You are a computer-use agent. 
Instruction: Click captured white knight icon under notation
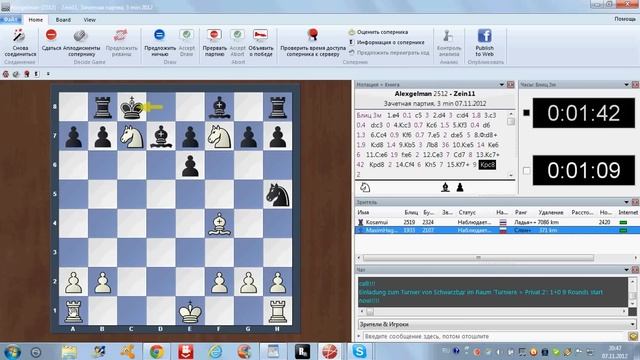point(365,187)
